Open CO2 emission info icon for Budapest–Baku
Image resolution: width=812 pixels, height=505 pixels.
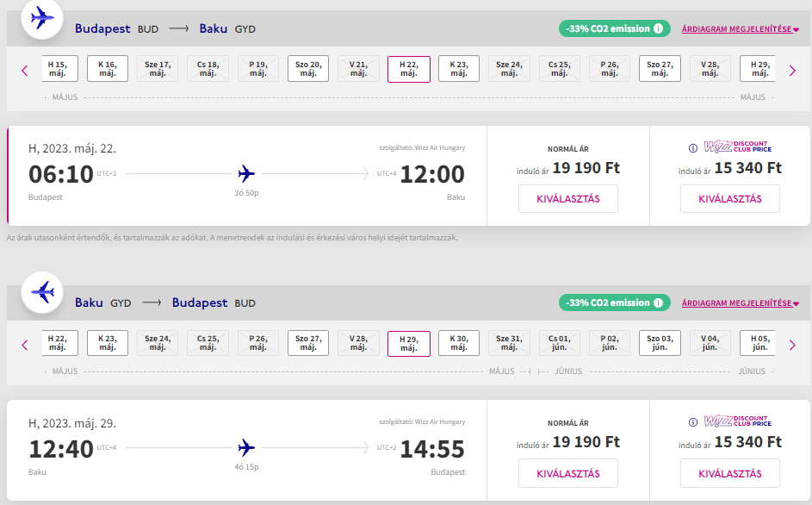pyautogui.click(x=658, y=28)
